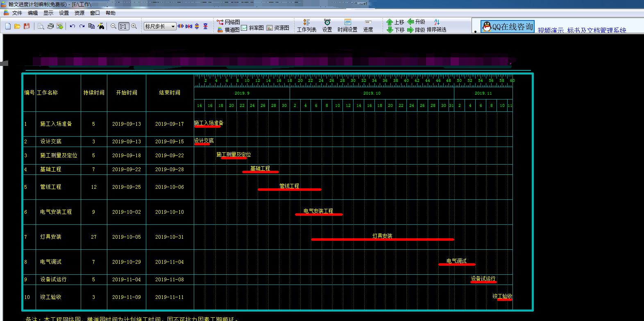The width and height of the screenshot is (644, 321).
Task: Select the 电气安装工程 row name cell
Action: (58, 212)
